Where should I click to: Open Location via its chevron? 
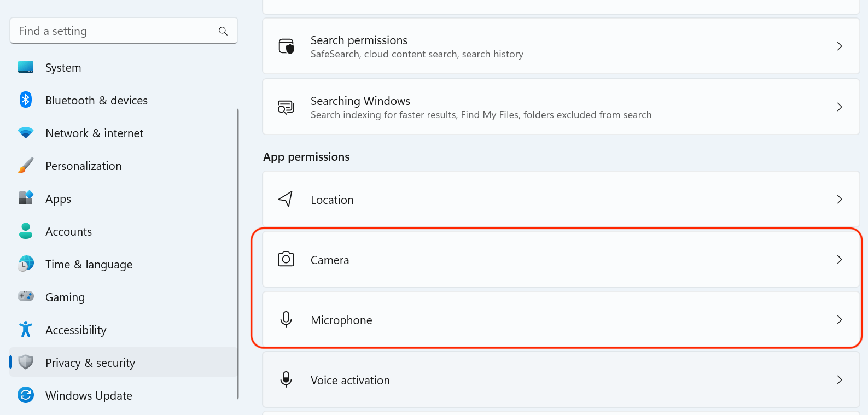coord(840,200)
